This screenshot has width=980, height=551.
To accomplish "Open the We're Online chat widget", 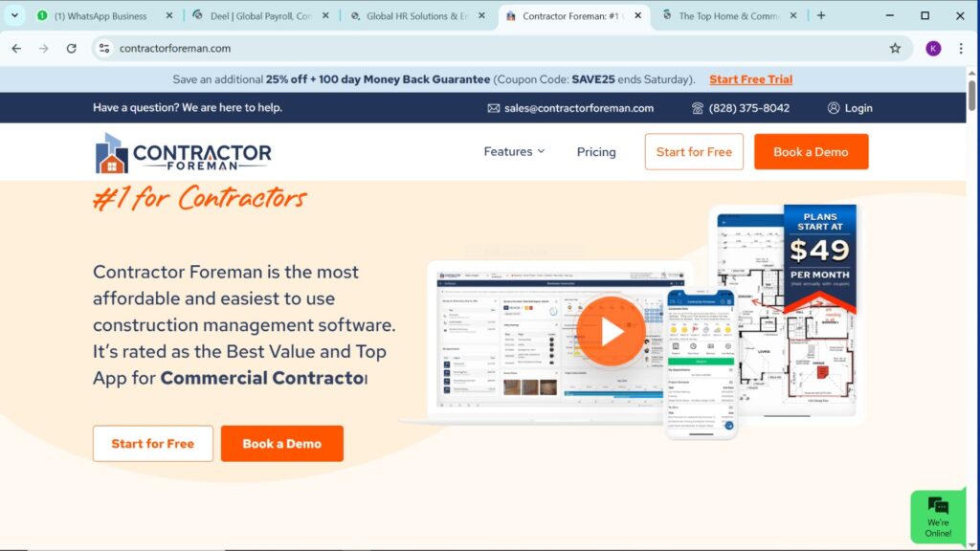I will coord(938,517).
